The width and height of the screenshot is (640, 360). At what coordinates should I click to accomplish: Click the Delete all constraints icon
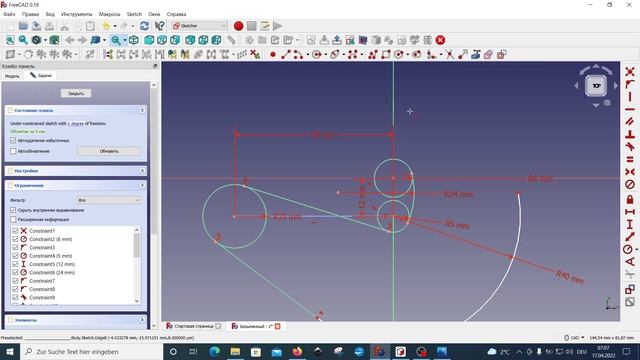pyautogui.click(x=255, y=54)
